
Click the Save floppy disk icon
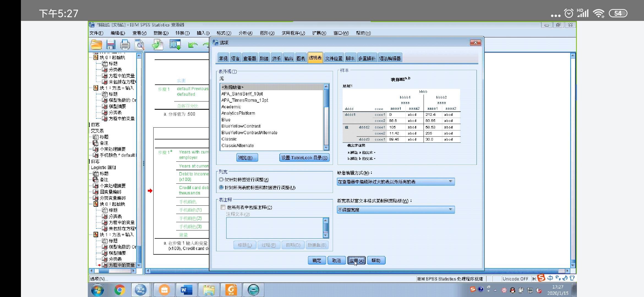coord(111,45)
